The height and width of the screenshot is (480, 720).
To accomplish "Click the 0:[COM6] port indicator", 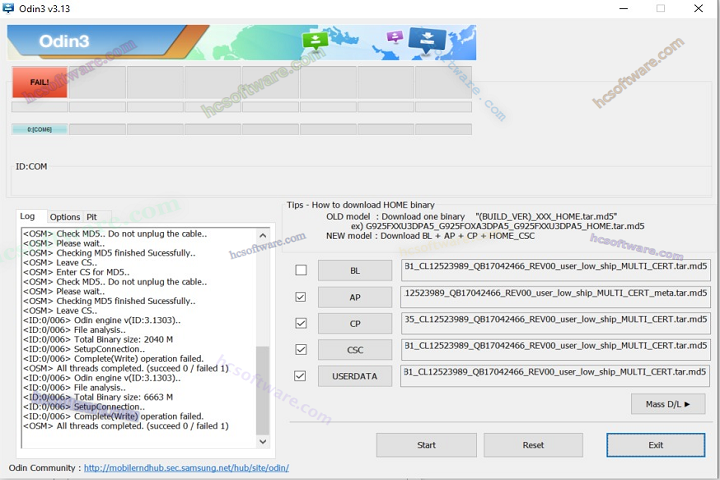I will [x=39, y=130].
